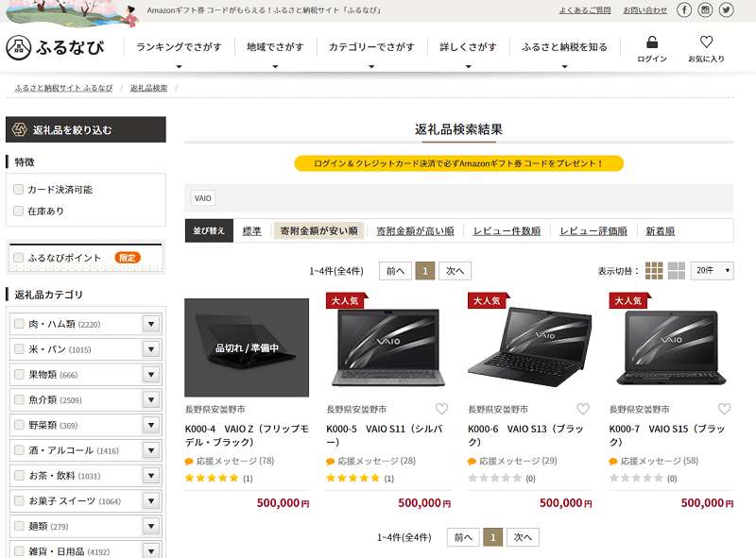Sort by 新着順

click(x=660, y=231)
